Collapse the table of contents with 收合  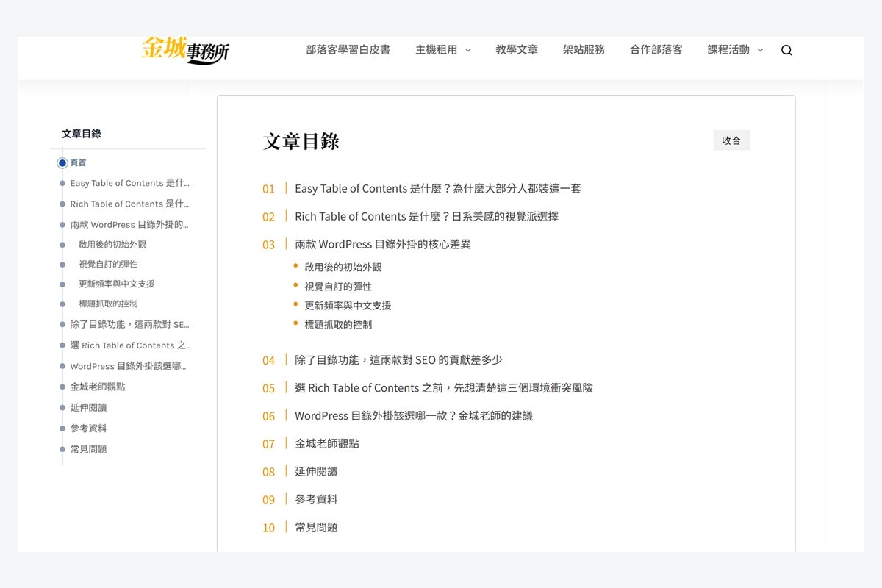coord(731,140)
